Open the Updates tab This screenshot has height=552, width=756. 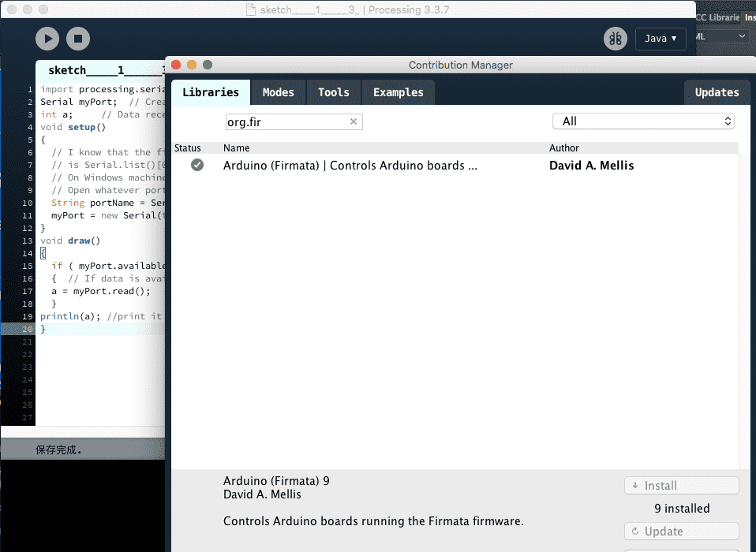[717, 92]
